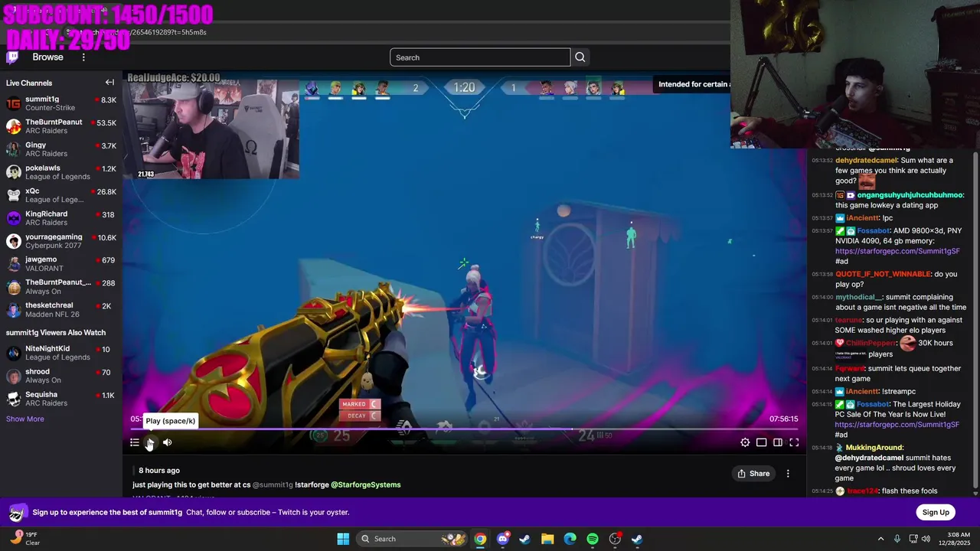
Task: Click MukkingAround username in chat
Action: coord(874,447)
